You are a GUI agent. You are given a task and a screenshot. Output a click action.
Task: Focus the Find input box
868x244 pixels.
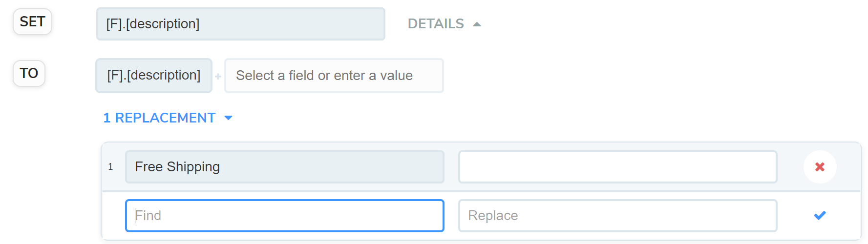[284, 215]
